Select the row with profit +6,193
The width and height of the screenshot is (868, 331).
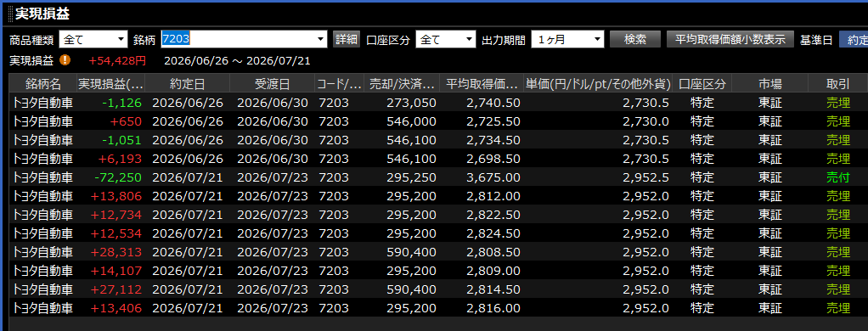pos(438,159)
